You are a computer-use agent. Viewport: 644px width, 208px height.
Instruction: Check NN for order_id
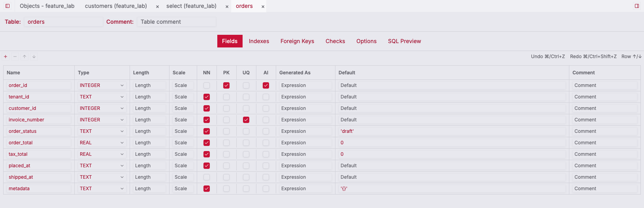207,85
